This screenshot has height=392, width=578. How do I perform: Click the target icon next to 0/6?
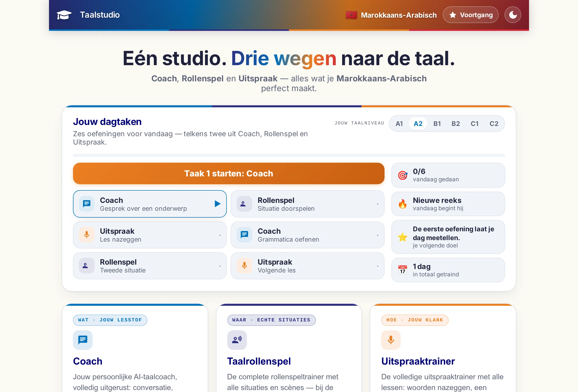tap(402, 175)
